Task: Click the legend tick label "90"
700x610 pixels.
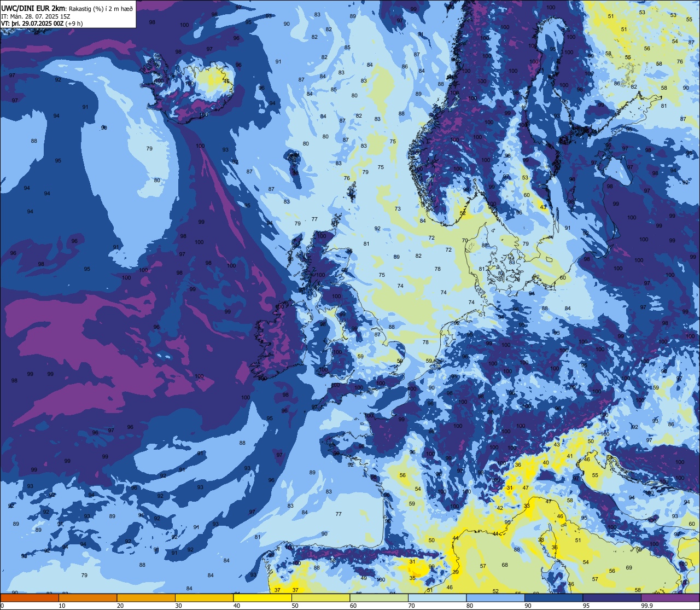Action: (528, 606)
